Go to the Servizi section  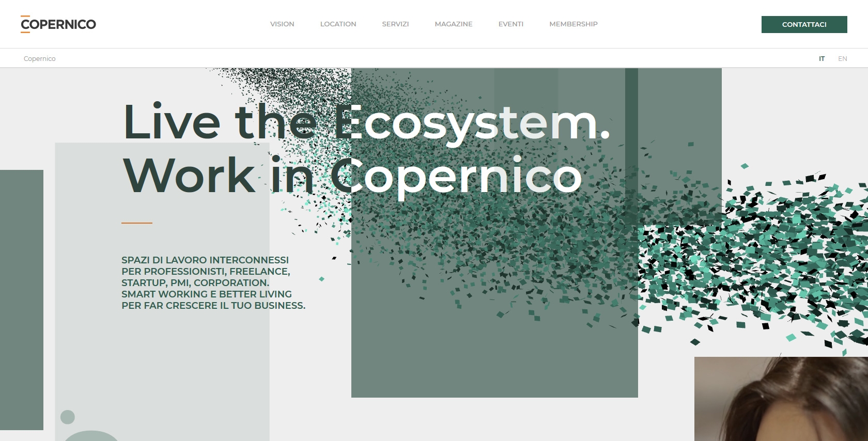click(395, 24)
